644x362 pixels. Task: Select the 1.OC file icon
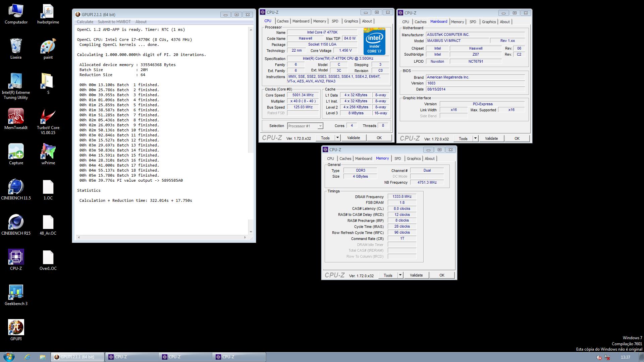(48, 190)
